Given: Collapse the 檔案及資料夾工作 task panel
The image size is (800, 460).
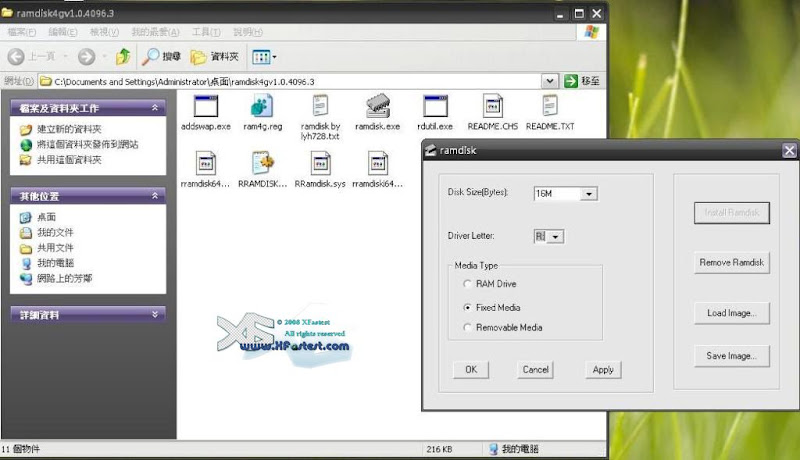Looking at the screenshot, I should tap(155, 108).
